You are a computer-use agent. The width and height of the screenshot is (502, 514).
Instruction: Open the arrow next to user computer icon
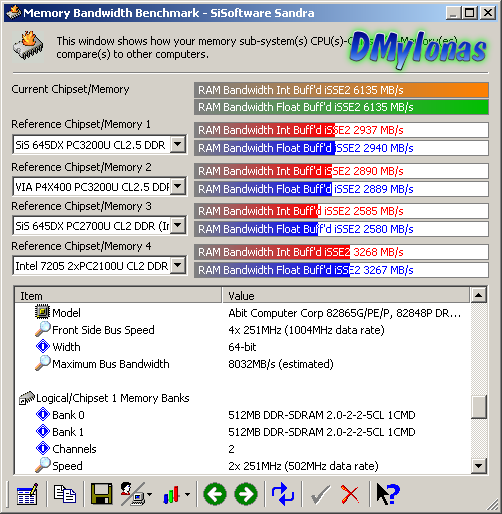pos(149,494)
